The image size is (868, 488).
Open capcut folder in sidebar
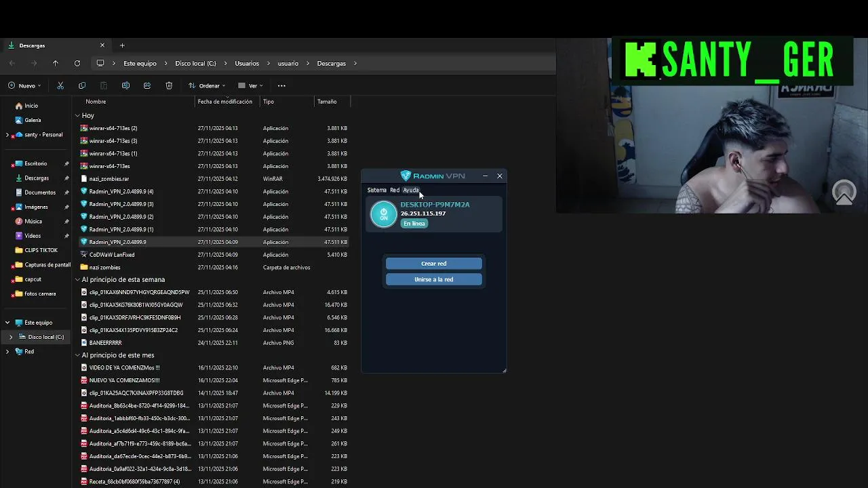pos(33,279)
